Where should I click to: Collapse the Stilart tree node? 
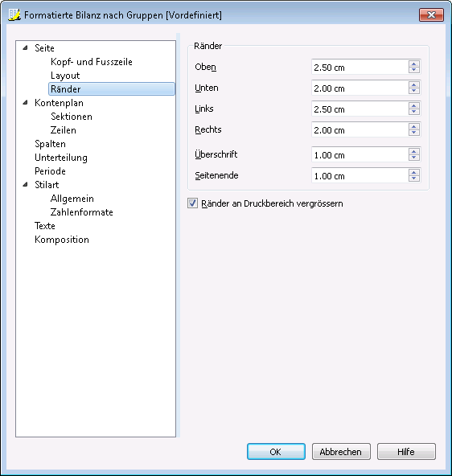26,185
